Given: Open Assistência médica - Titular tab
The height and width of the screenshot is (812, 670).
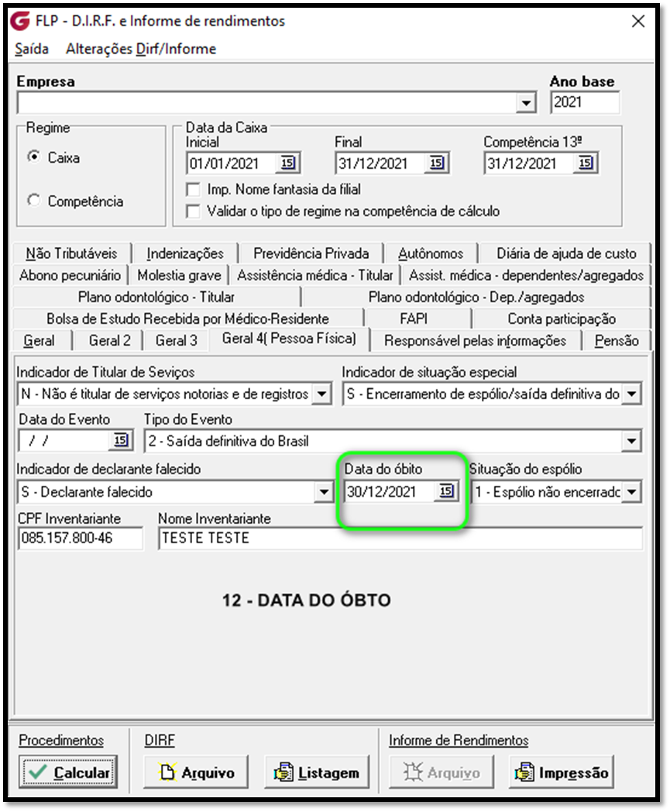Looking at the screenshot, I should pos(314,275).
